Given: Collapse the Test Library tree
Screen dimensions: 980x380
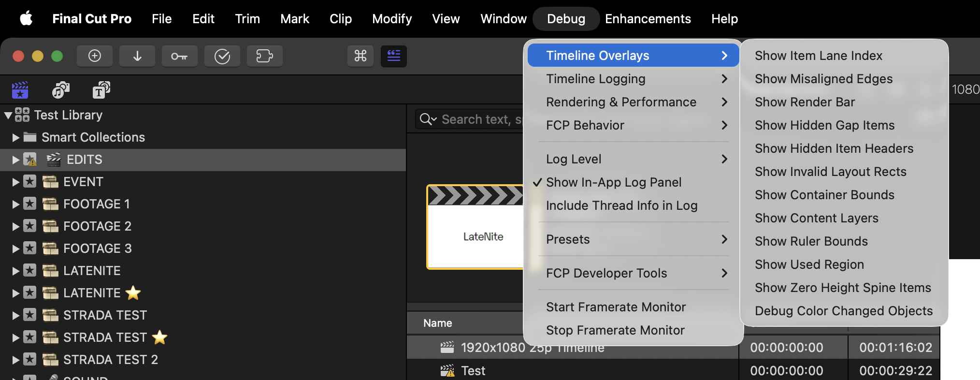Looking at the screenshot, I should point(8,116).
